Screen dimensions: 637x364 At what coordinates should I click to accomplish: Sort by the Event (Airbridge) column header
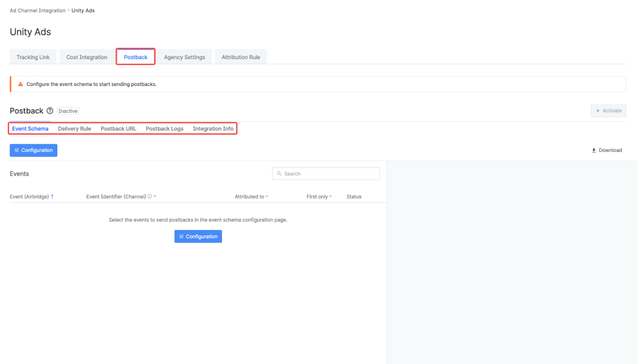[x=29, y=197]
